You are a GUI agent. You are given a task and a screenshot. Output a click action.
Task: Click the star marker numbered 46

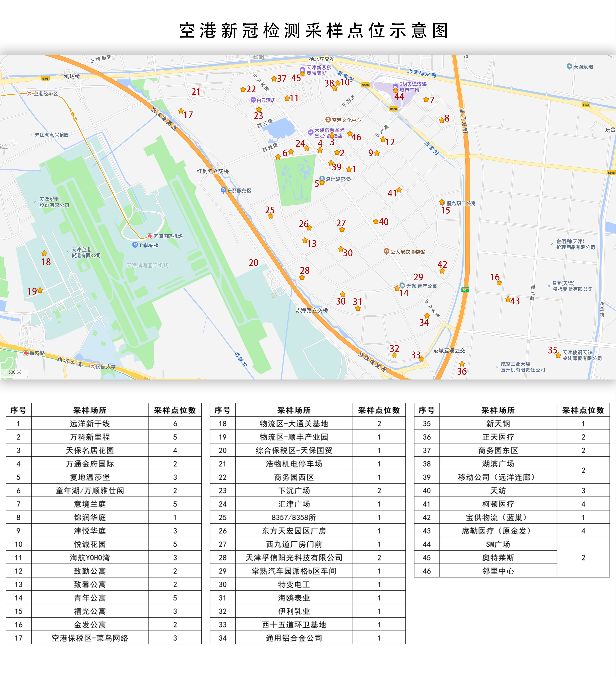coord(350,134)
